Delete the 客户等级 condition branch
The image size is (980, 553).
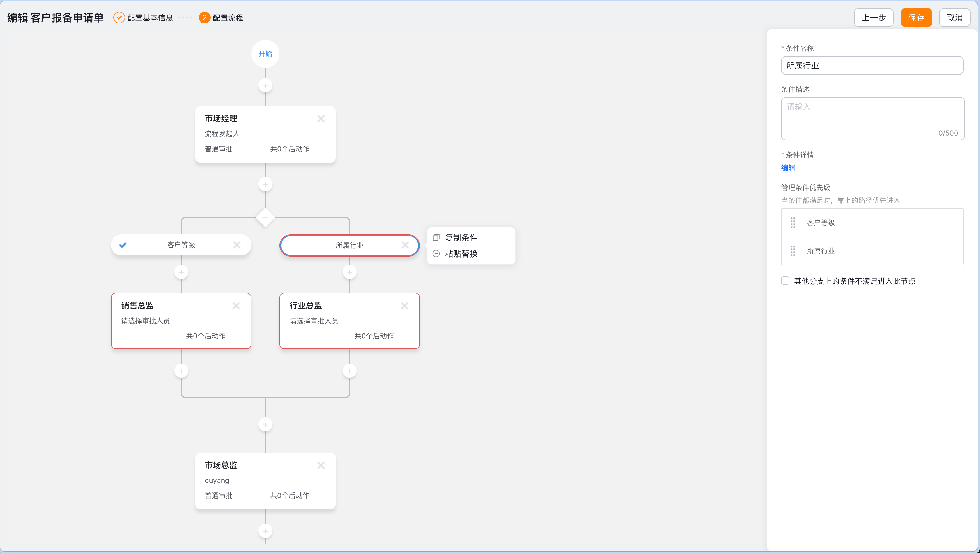pos(237,245)
